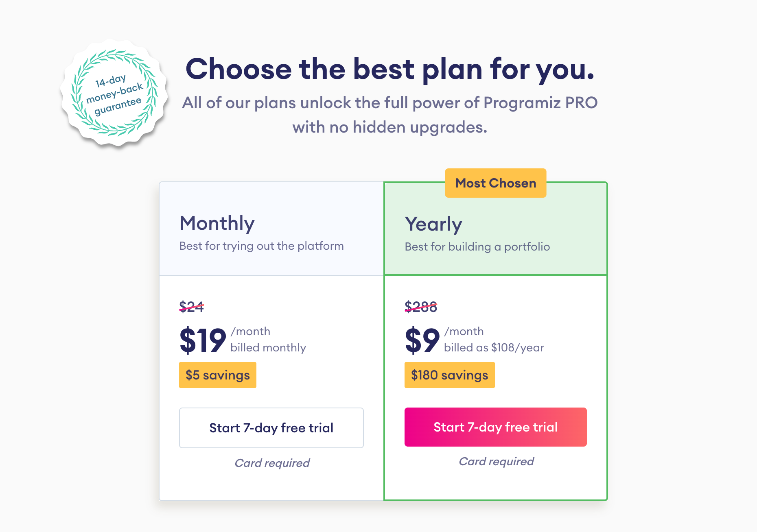Click 'Best for building a portfolio' text
The height and width of the screenshot is (532, 757).
pos(477,246)
